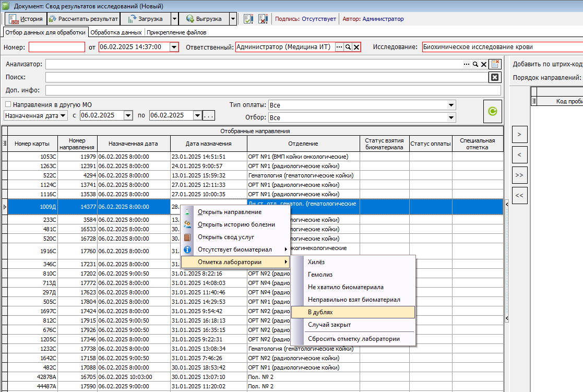The height and width of the screenshot is (392, 583).
Task: Click into the Номер input field
Action: [x=56, y=47]
